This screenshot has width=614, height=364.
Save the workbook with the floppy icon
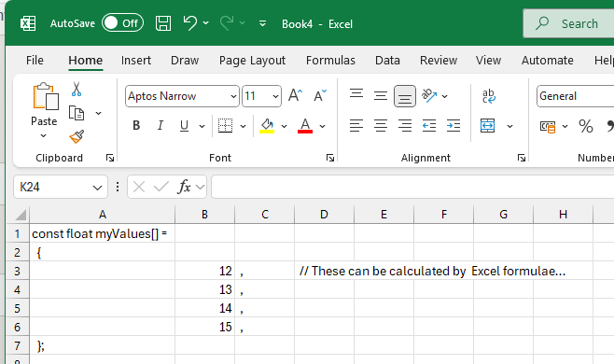163,23
